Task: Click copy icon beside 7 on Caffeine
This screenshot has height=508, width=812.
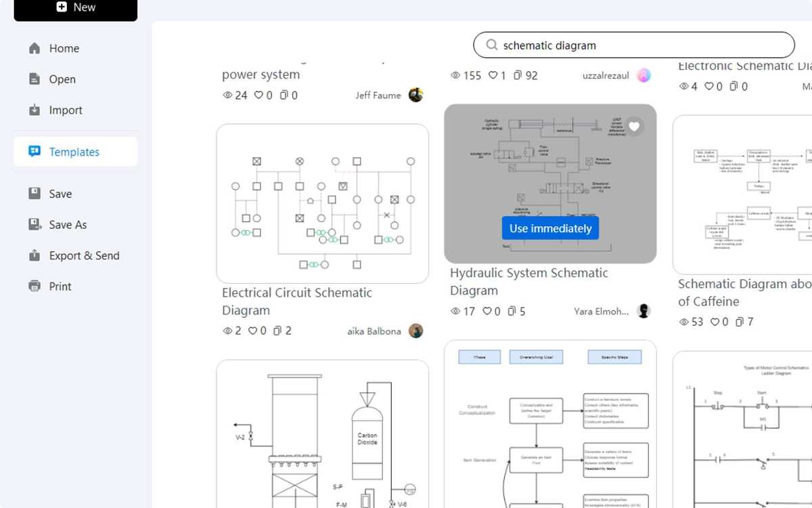Action: point(740,322)
